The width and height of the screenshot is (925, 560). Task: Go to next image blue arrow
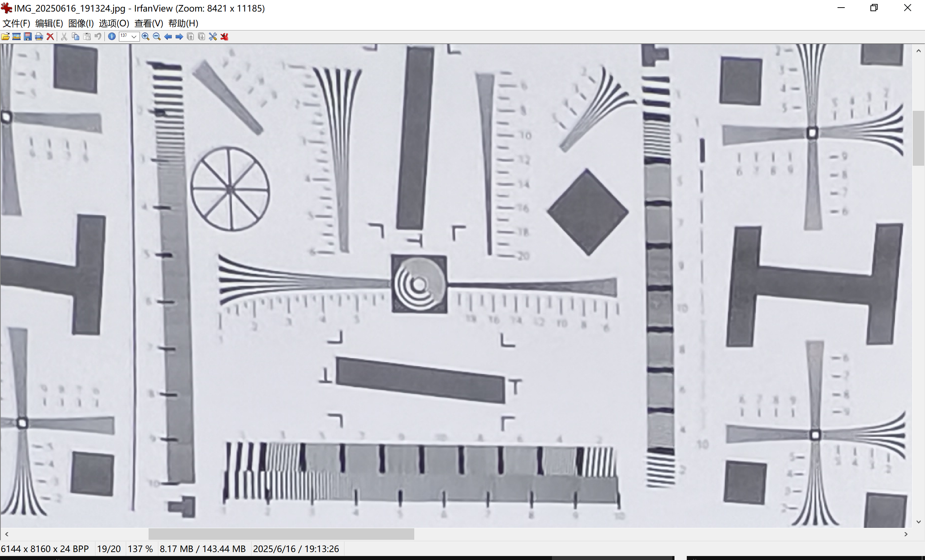coord(179,36)
